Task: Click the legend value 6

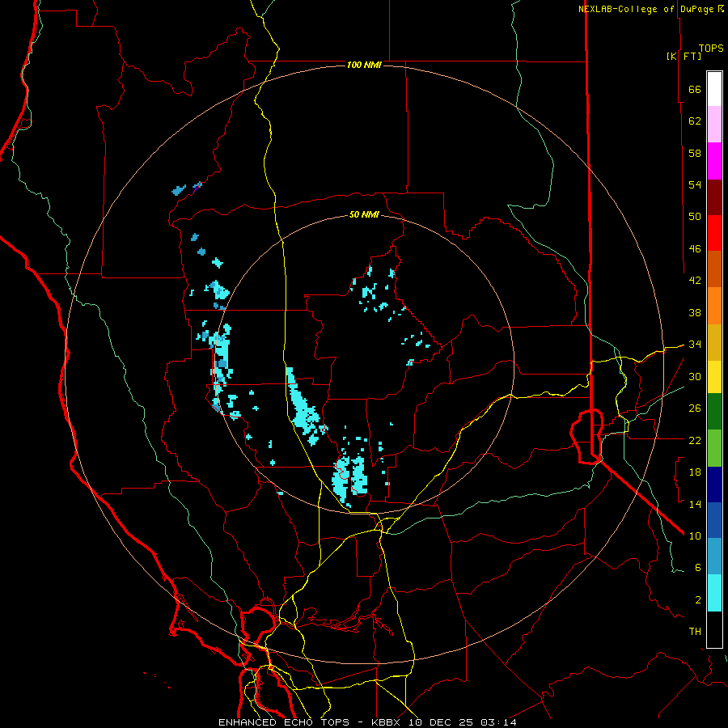Action: click(x=698, y=568)
